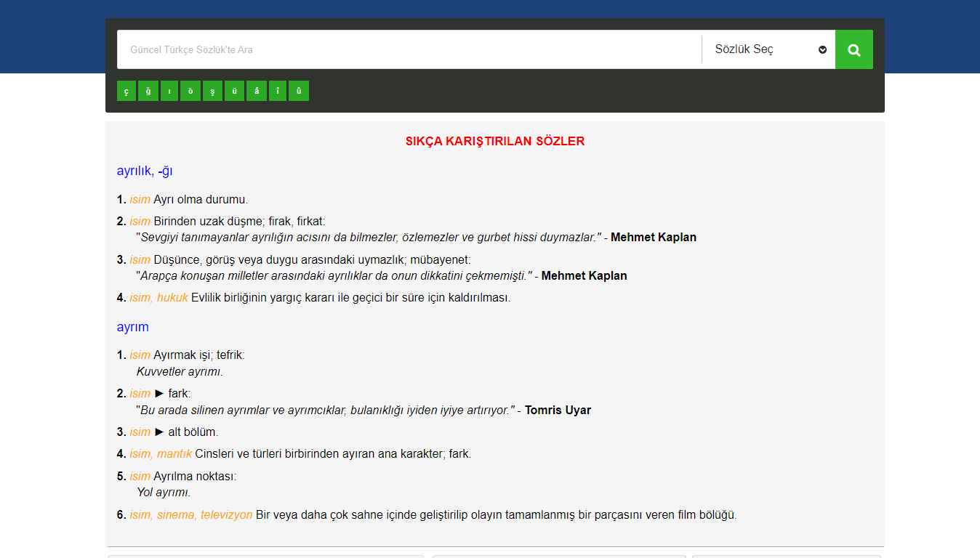
Task: Insert the â character button
Action: [256, 91]
